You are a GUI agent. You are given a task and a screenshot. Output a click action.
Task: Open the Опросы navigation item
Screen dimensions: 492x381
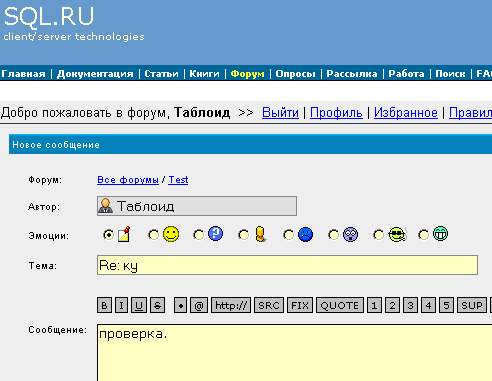(295, 74)
